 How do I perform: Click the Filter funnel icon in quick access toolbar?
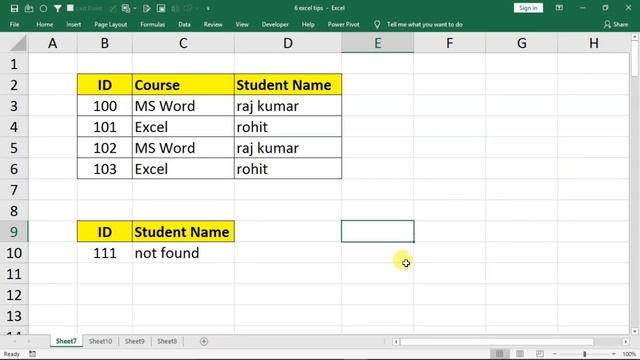click(58, 8)
